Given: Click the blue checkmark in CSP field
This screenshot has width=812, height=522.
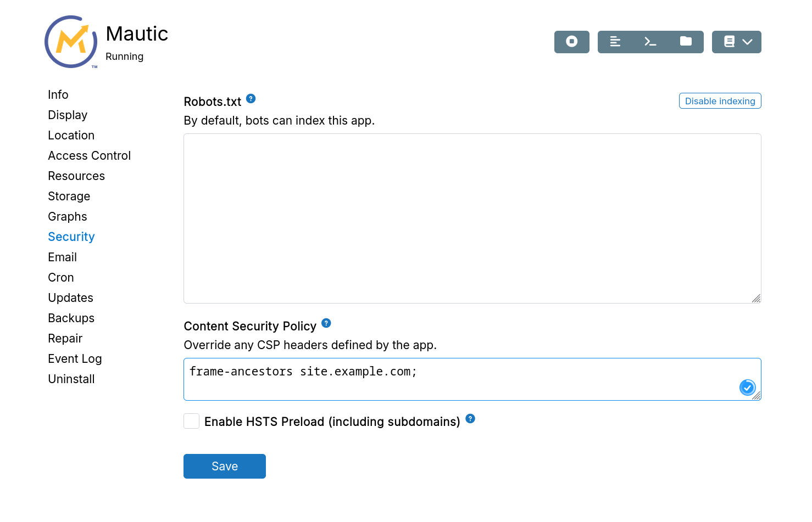Looking at the screenshot, I should 747,387.
